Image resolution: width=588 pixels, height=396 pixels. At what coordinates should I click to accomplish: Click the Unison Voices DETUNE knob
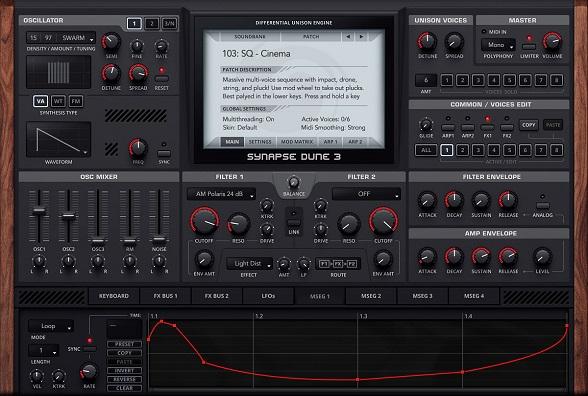tap(427, 42)
